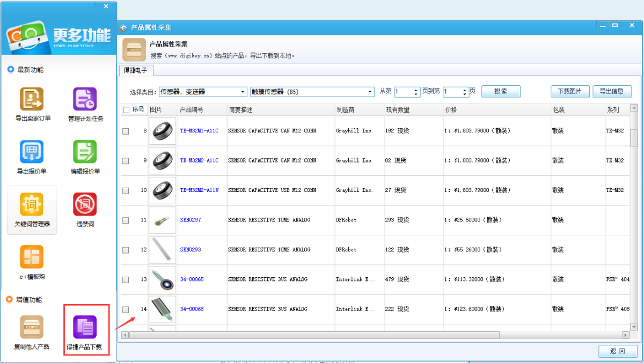Open the 编辑报价单 icon
644x363 pixels.
click(x=85, y=152)
